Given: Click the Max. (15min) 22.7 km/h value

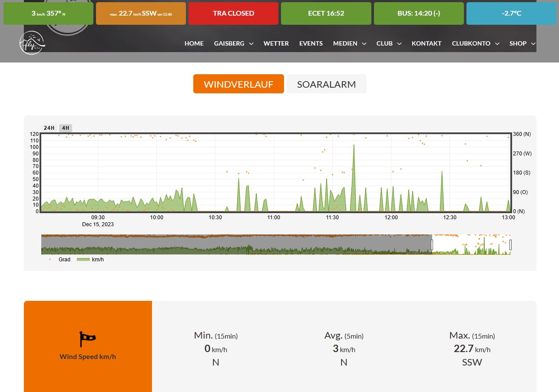Looking at the screenshot, I should click(x=472, y=349).
